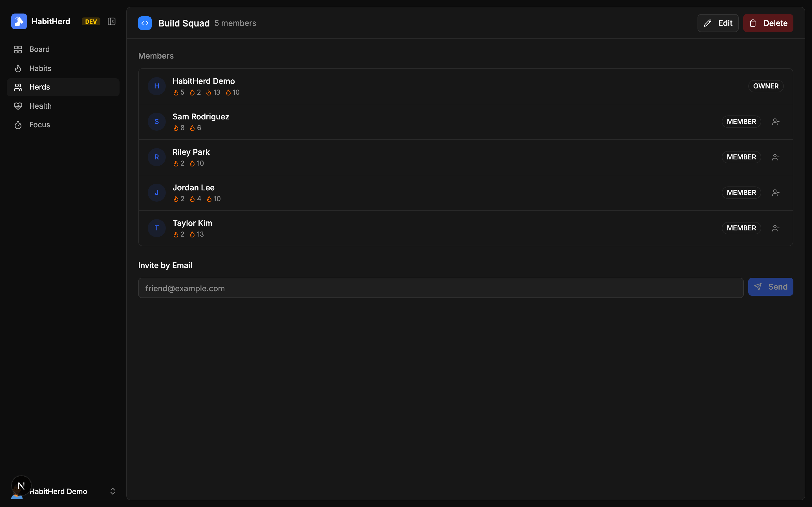Click HabitHerd Demo avatar in members
The height and width of the screenshot is (507, 812).
157,86
